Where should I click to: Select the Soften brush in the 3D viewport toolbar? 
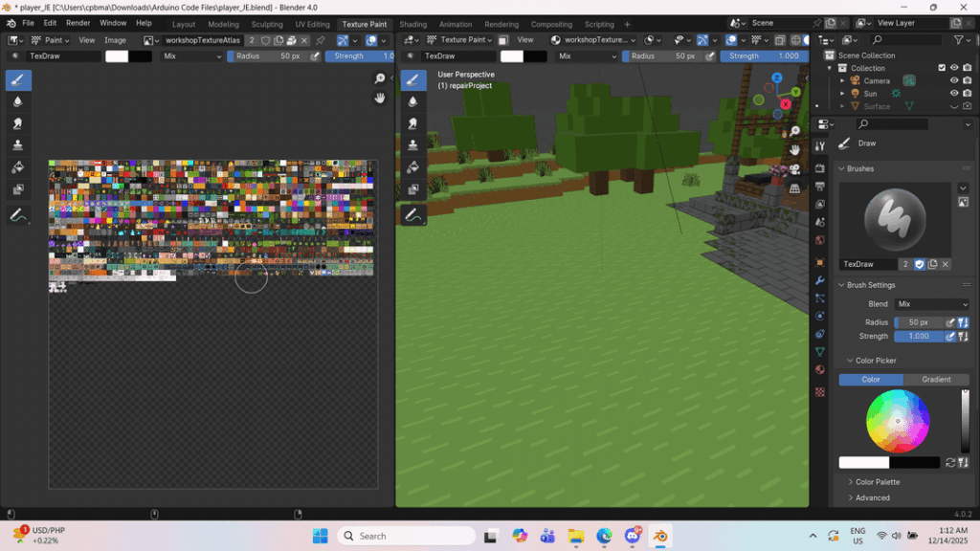(412, 101)
